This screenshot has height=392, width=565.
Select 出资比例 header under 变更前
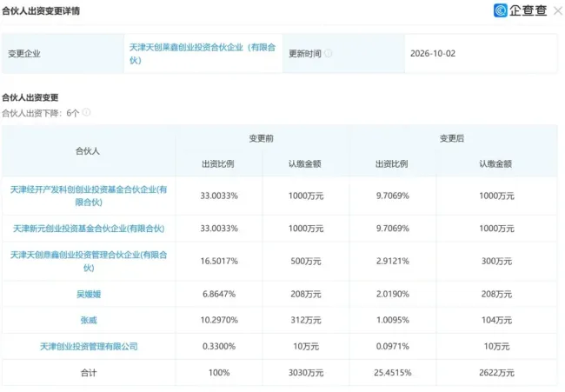pyautogui.click(x=218, y=164)
